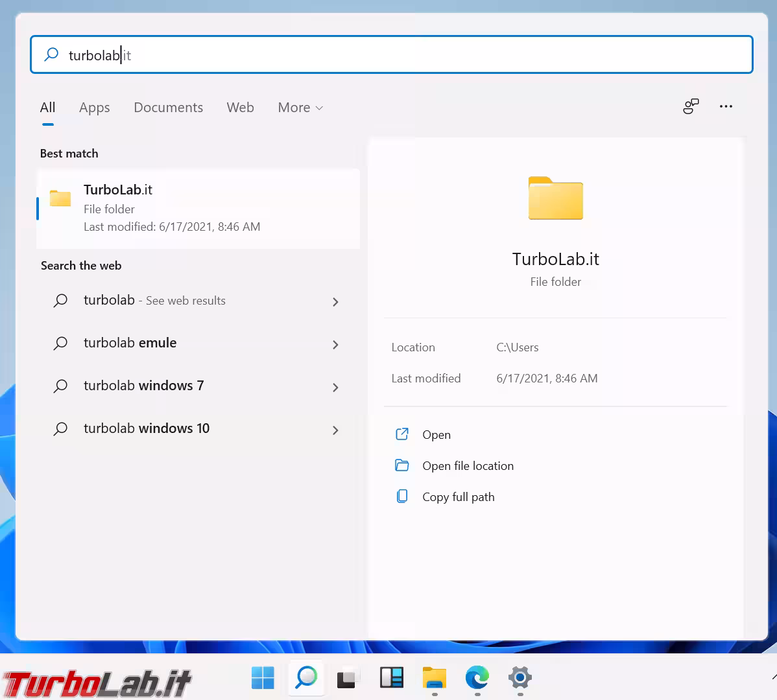Select the Web filter tab
This screenshot has height=700, width=777.
tap(240, 108)
